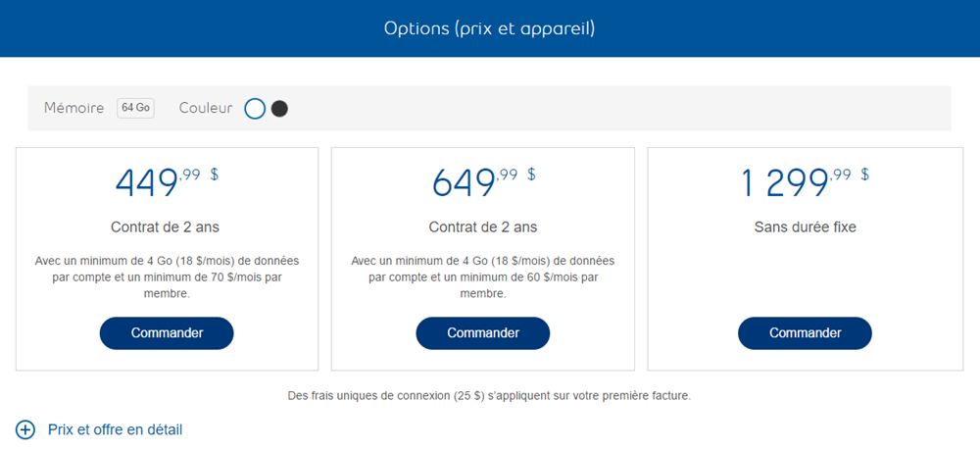Click Contrat de 2 ans in the 449,99 $ card

pos(165,227)
